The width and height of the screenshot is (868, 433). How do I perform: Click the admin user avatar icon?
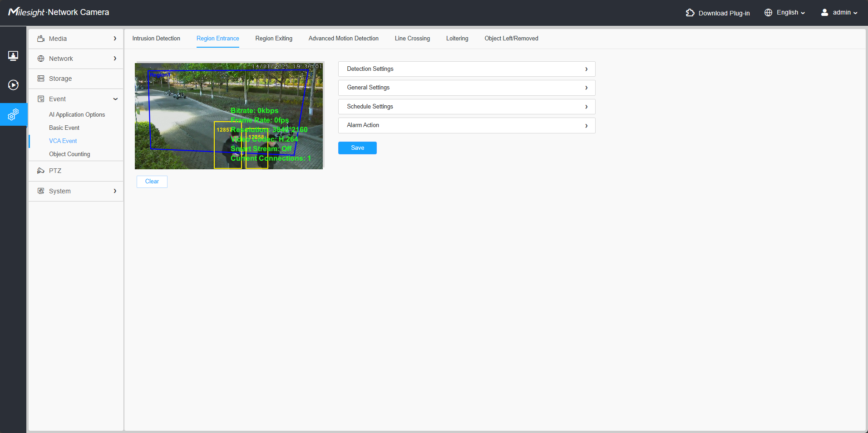(x=824, y=13)
